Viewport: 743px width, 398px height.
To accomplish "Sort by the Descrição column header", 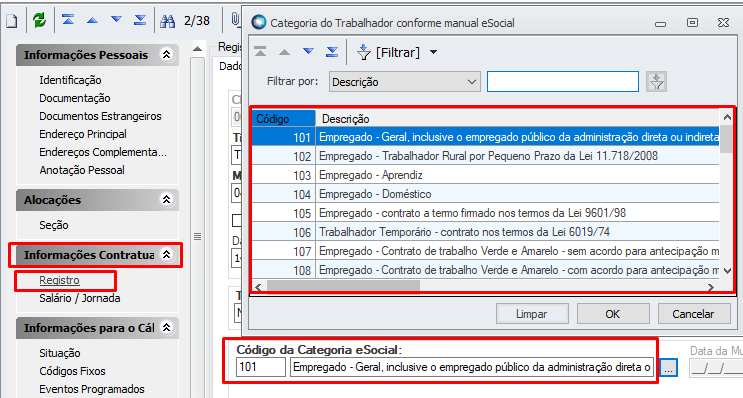I will 517,118.
